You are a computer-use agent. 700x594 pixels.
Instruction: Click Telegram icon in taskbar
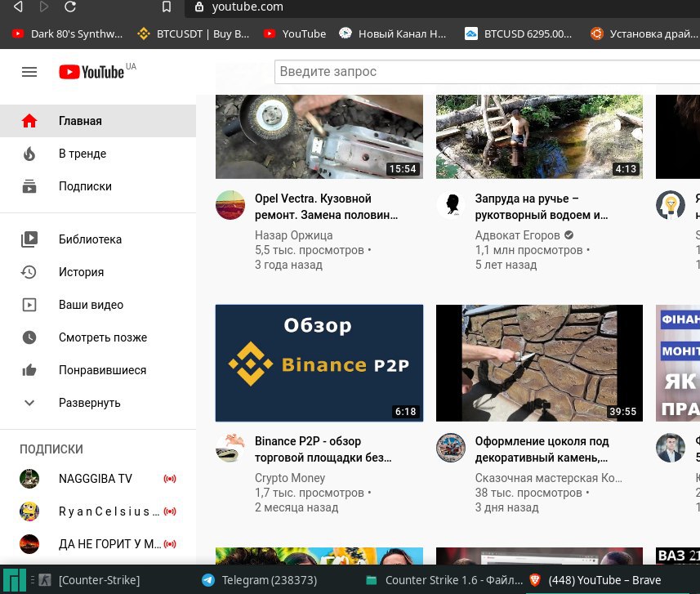tap(208, 580)
